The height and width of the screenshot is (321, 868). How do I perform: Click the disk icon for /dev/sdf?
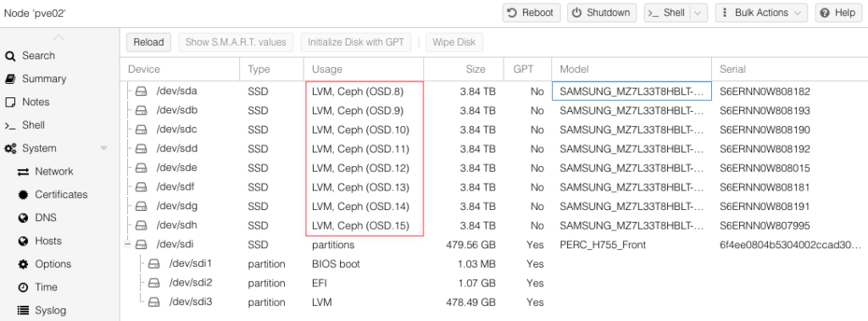tap(142, 187)
